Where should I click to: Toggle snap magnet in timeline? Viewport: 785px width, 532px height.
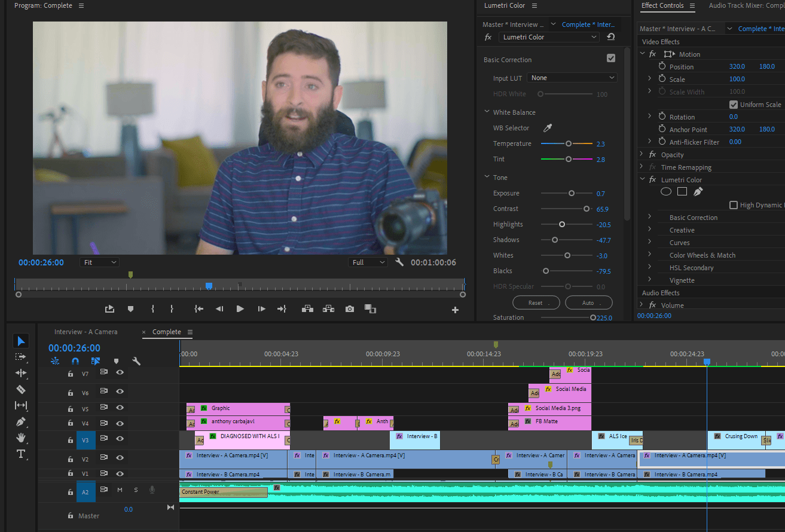pos(75,361)
